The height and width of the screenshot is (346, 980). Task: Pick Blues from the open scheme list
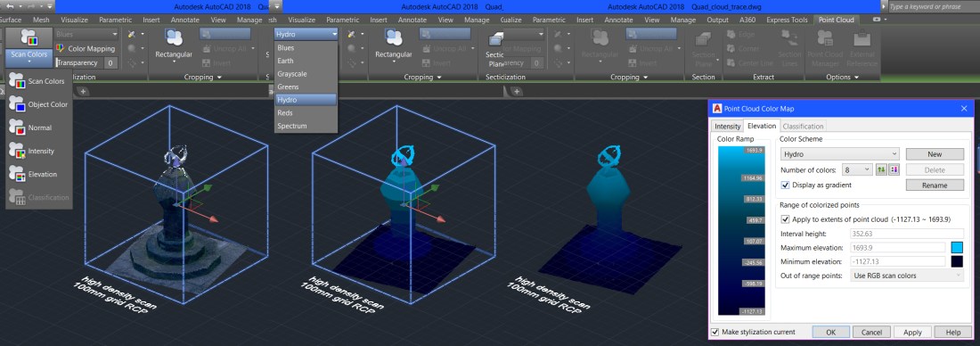point(306,47)
